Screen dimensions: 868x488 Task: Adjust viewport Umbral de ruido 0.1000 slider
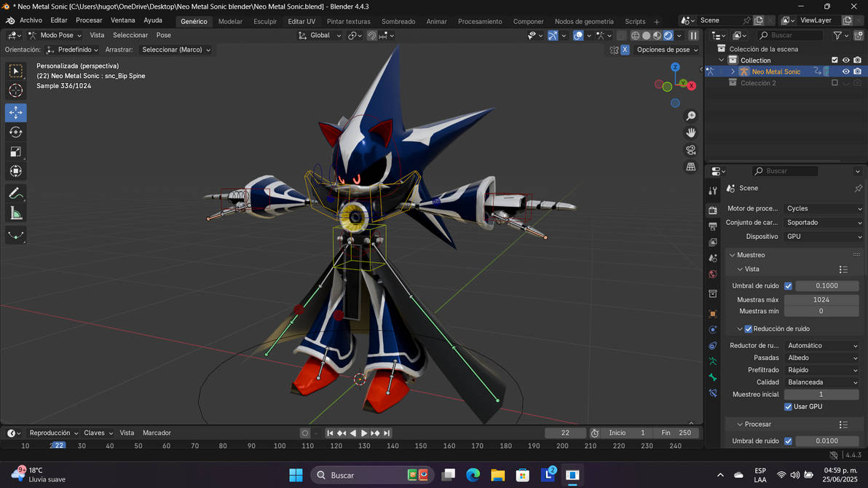[826, 286]
